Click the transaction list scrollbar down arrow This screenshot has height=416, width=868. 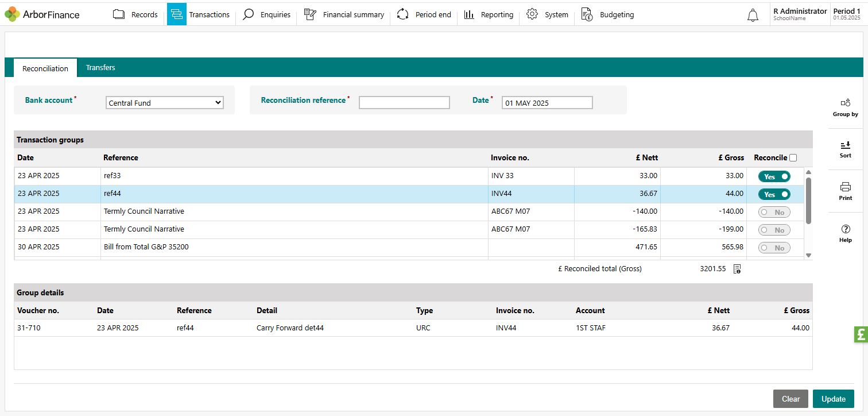(x=808, y=255)
